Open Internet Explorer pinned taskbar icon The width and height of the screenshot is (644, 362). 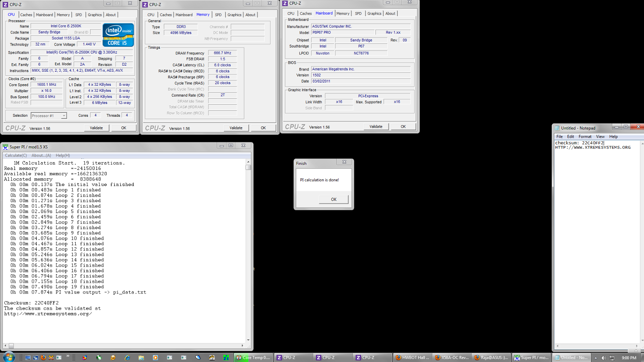click(127, 358)
